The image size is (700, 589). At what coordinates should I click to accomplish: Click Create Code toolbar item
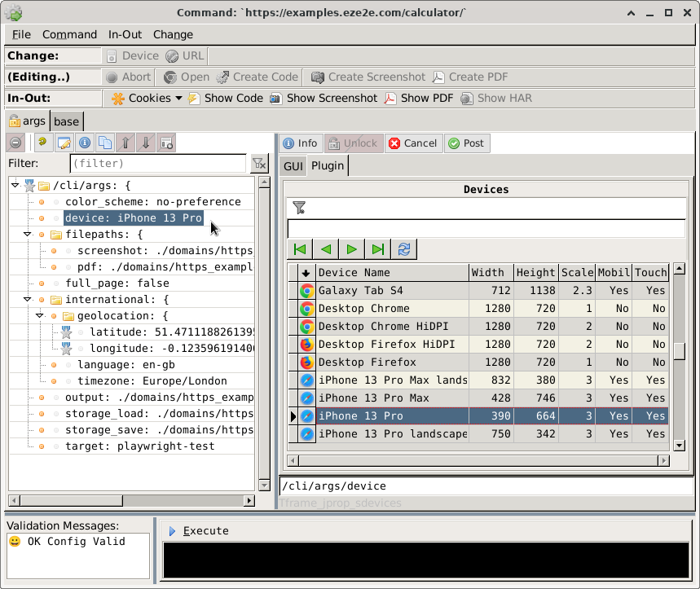[258, 77]
